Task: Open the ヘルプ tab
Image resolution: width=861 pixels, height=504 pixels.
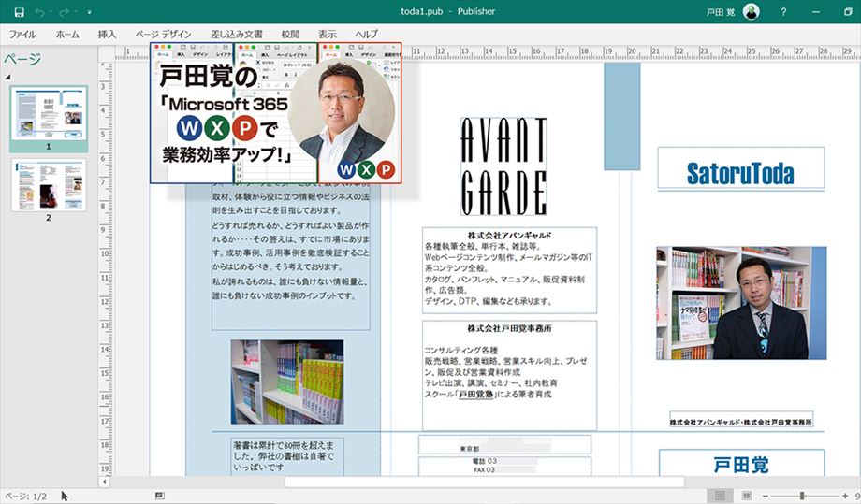Action: (366, 34)
